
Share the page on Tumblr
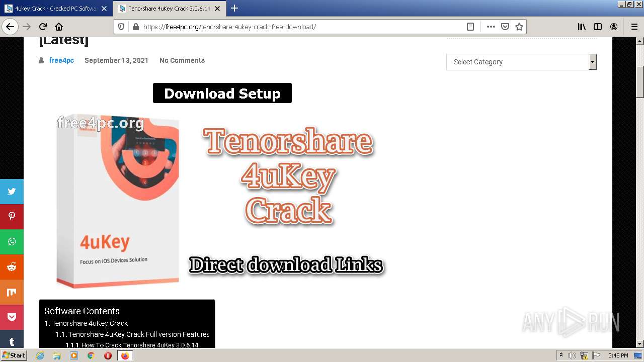pyautogui.click(x=12, y=339)
